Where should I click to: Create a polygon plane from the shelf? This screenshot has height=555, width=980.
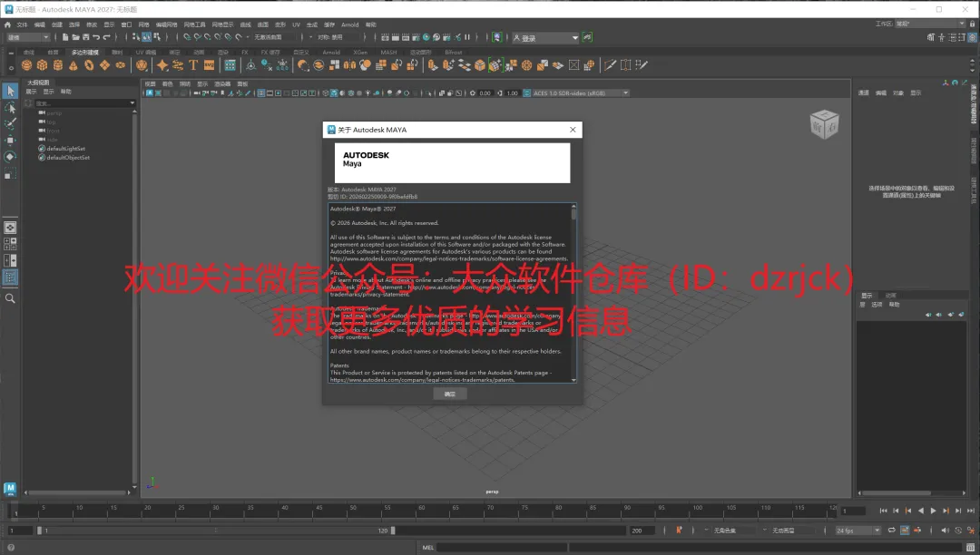(x=104, y=65)
